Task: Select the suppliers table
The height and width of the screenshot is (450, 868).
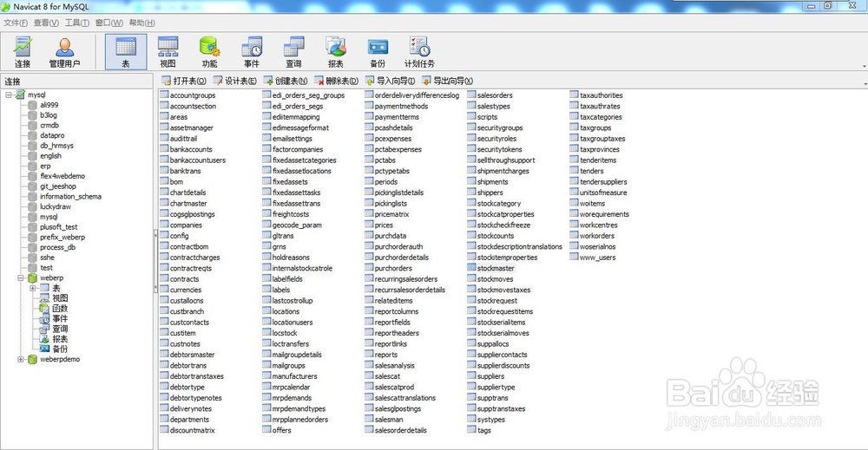Action: pos(490,376)
